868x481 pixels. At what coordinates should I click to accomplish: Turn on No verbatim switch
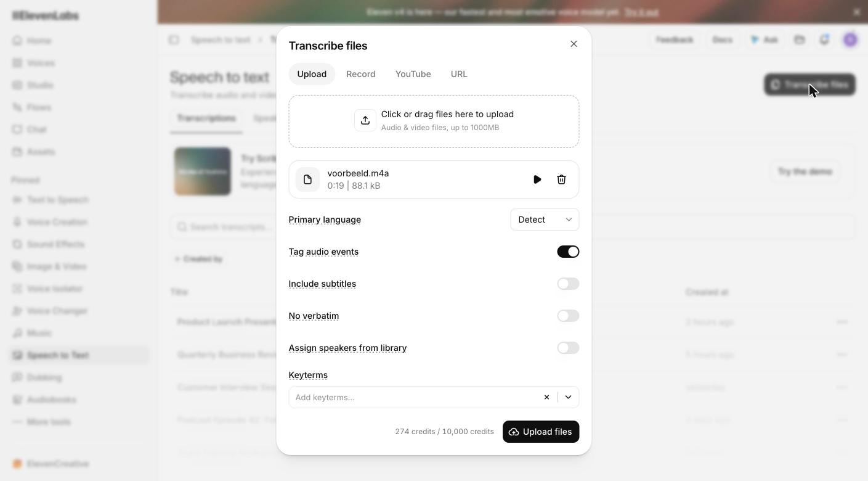pyautogui.click(x=568, y=316)
